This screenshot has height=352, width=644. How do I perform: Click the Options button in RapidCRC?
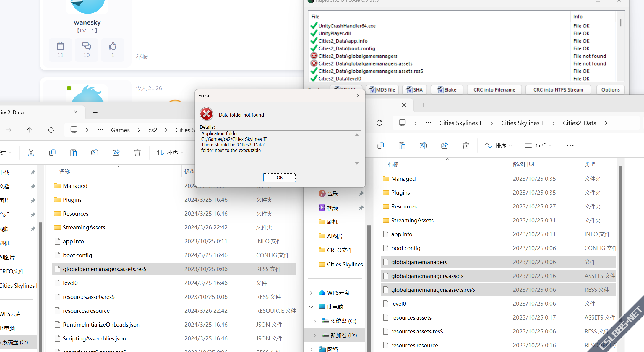[x=610, y=90]
